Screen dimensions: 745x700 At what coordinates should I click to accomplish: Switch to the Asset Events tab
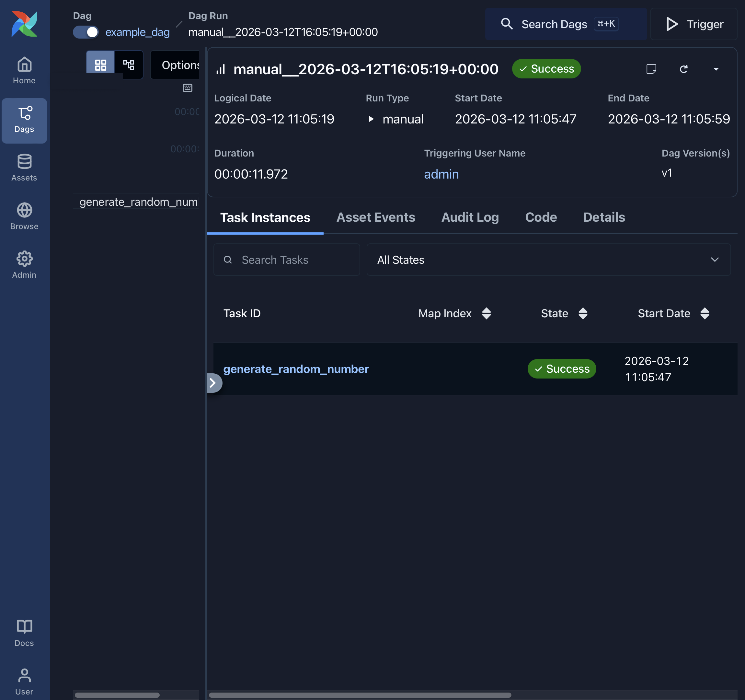[x=375, y=217]
